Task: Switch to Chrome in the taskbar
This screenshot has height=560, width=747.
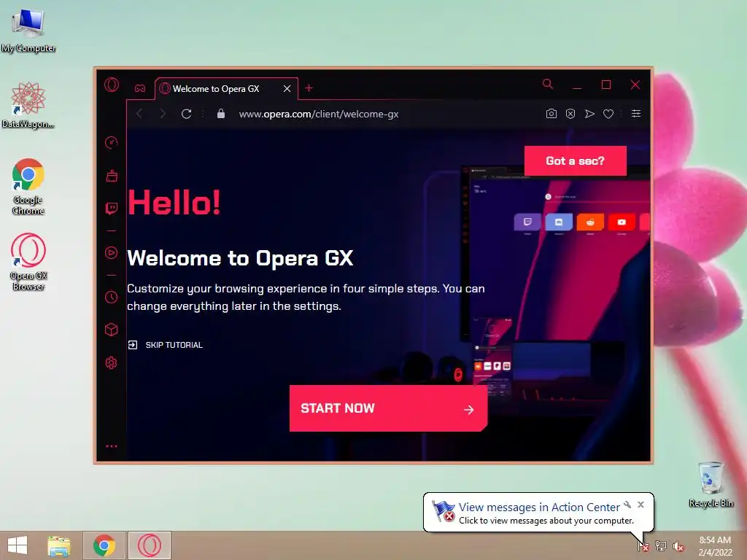Action: (104, 545)
